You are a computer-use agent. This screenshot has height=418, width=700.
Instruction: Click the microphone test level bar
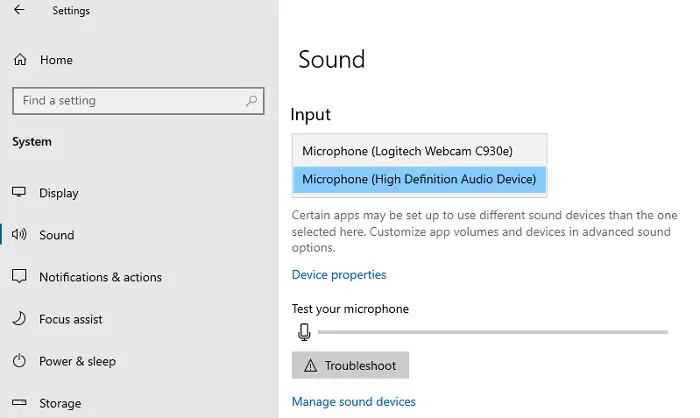click(492, 332)
